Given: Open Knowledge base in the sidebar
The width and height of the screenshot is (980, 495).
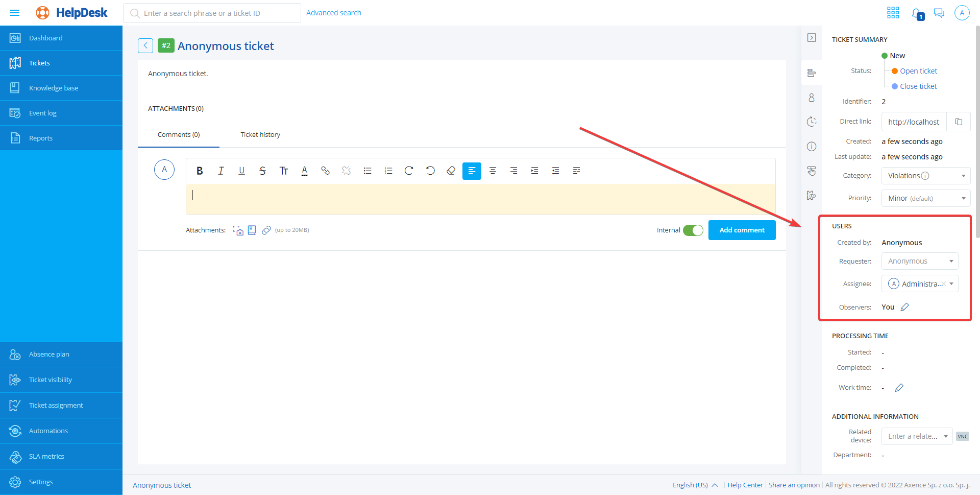Looking at the screenshot, I should pyautogui.click(x=54, y=88).
